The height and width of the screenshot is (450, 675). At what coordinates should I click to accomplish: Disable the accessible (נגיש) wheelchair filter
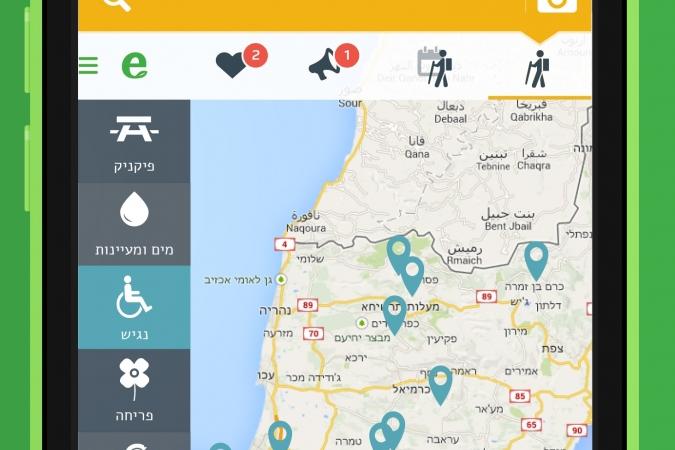click(134, 307)
